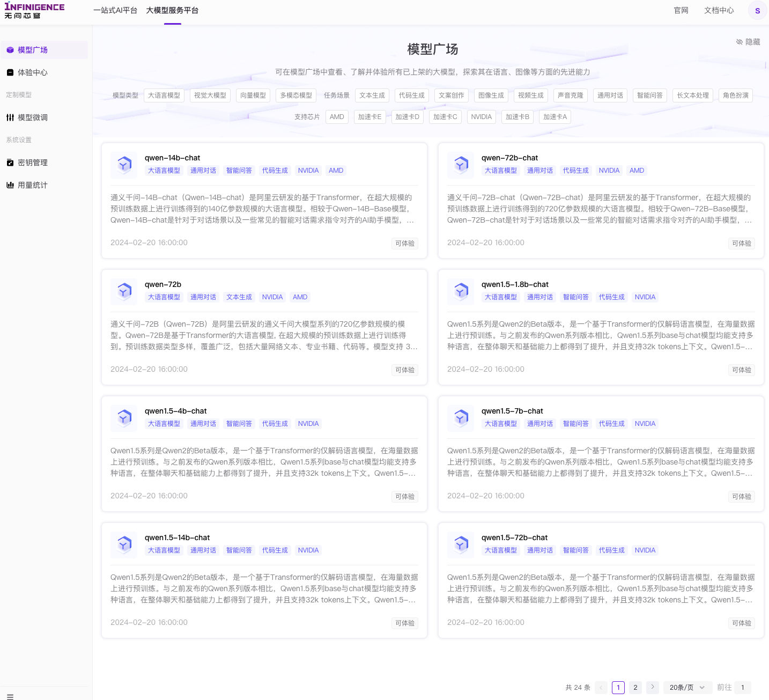The image size is (769, 700).
Task: Filter by 图像生成 task scenario
Action: click(x=491, y=95)
